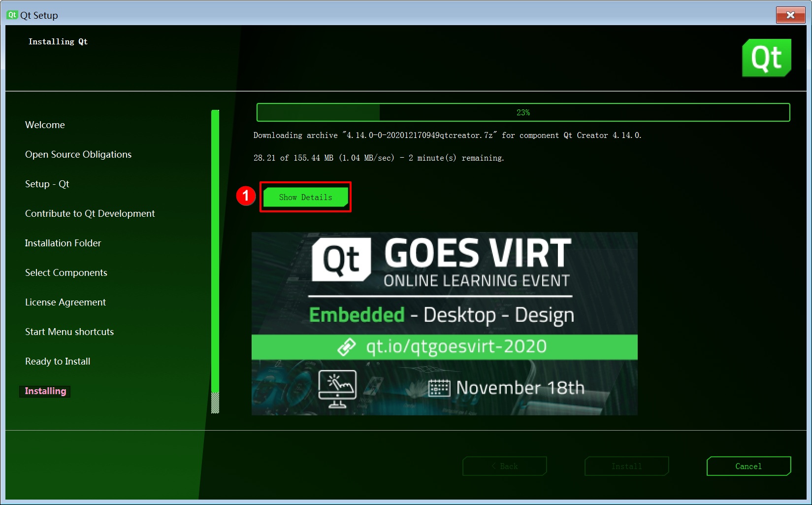Click the greyed-out Install button
812x505 pixels.
click(626, 466)
